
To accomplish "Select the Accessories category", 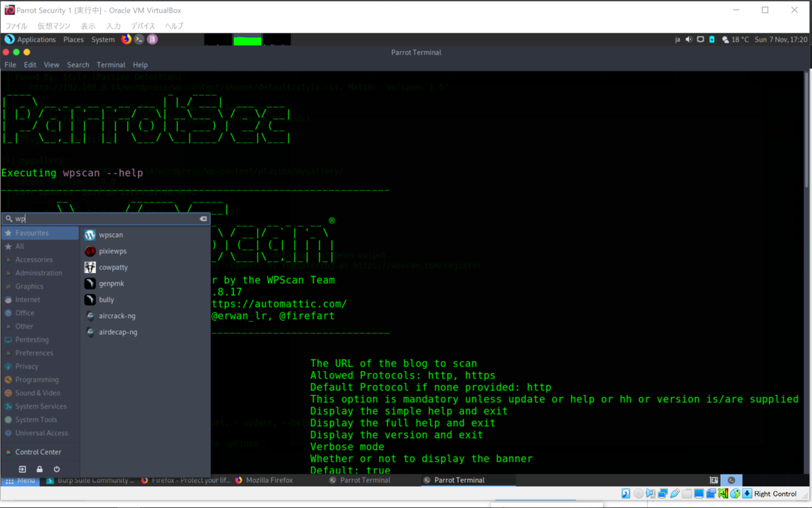I will (x=40, y=259).
